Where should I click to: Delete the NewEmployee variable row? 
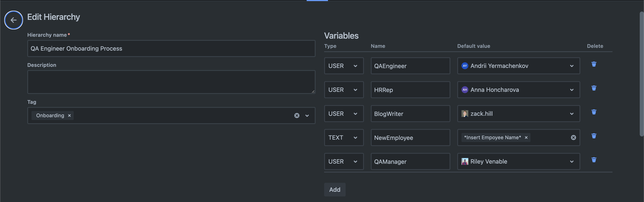[594, 136]
